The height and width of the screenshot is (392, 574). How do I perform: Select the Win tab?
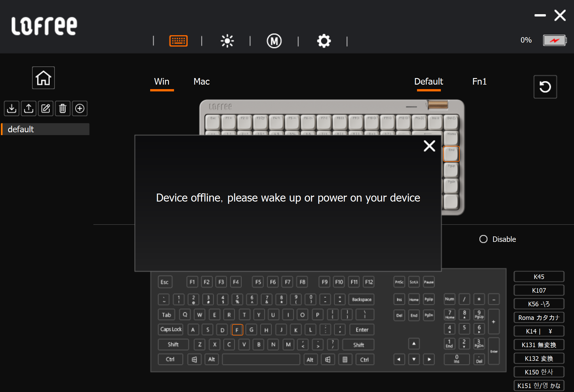click(x=162, y=82)
